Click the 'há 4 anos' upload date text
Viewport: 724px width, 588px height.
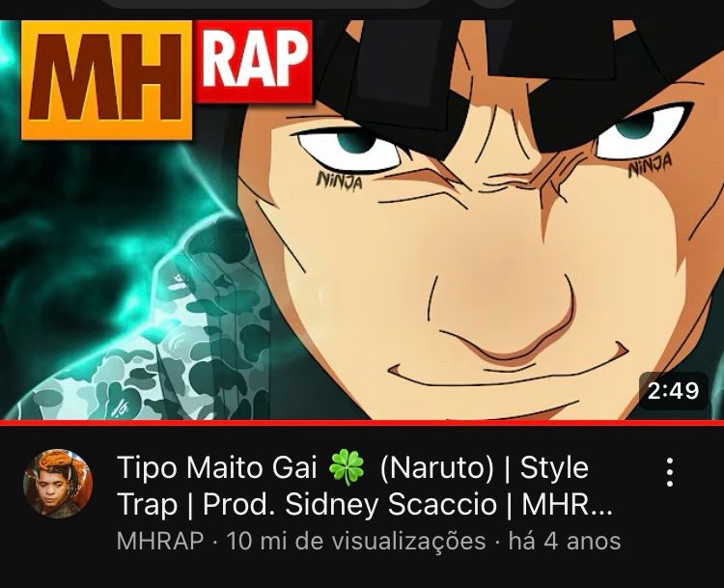565,541
